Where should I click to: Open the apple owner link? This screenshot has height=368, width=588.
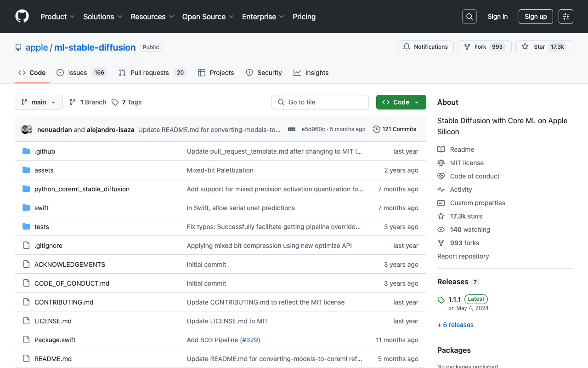(x=37, y=47)
